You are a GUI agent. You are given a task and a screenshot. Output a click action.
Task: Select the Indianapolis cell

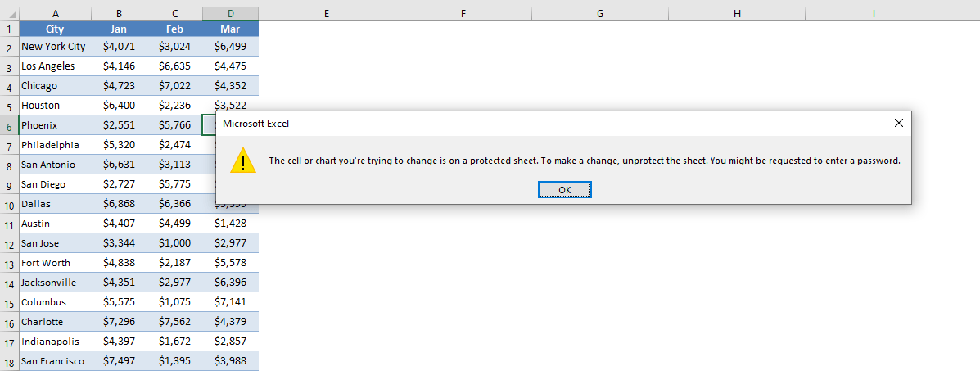pos(55,342)
